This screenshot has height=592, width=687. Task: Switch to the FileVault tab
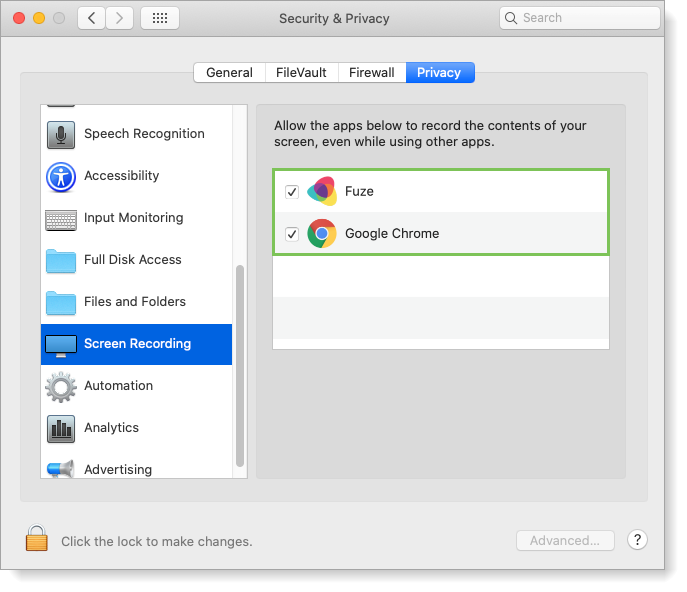coord(301,72)
